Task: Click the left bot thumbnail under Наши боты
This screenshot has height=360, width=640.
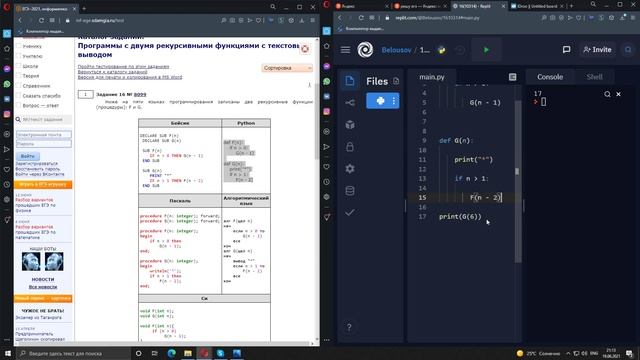Action: (x=31, y=262)
